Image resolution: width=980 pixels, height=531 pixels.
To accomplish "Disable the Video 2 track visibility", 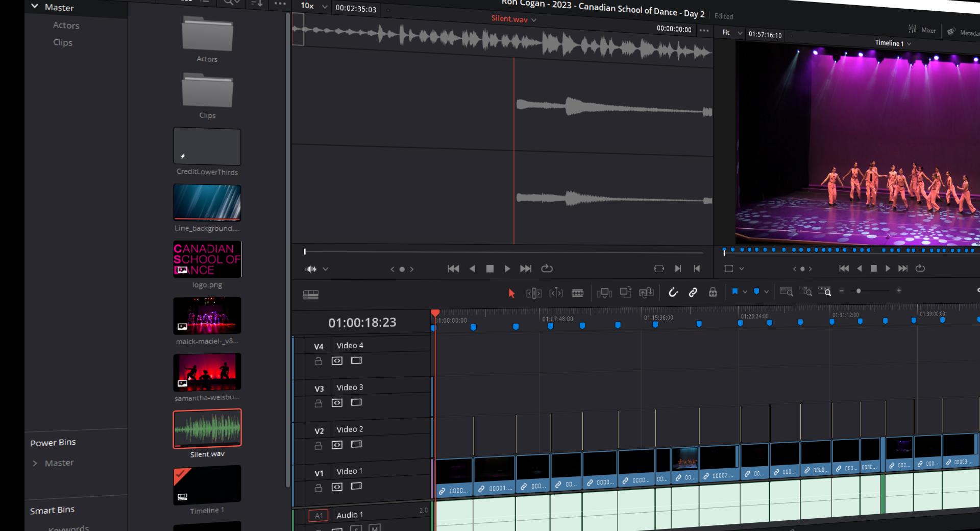I will point(356,444).
